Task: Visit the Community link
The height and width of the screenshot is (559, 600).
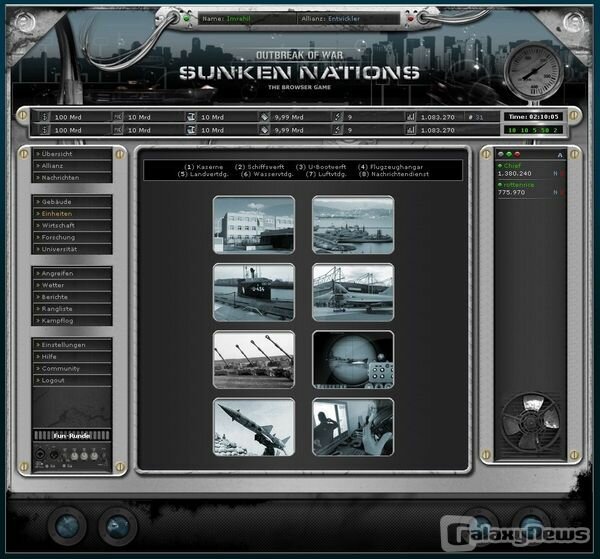Action: 72,368
